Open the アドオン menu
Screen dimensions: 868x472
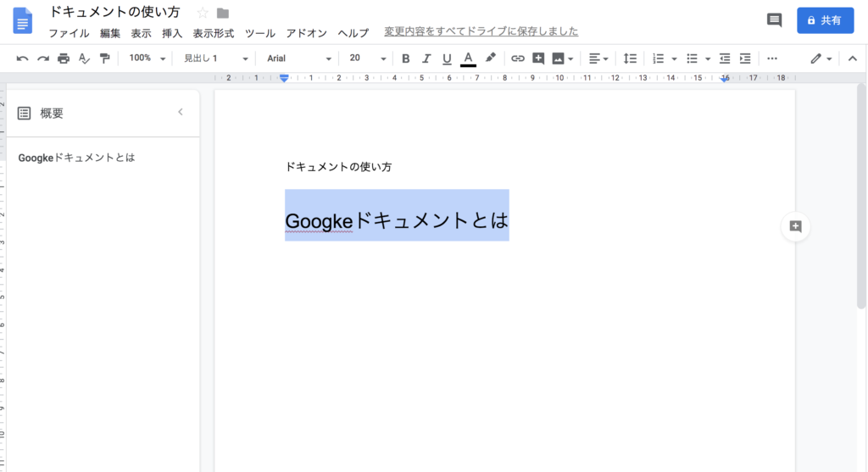[x=306, y=33]
